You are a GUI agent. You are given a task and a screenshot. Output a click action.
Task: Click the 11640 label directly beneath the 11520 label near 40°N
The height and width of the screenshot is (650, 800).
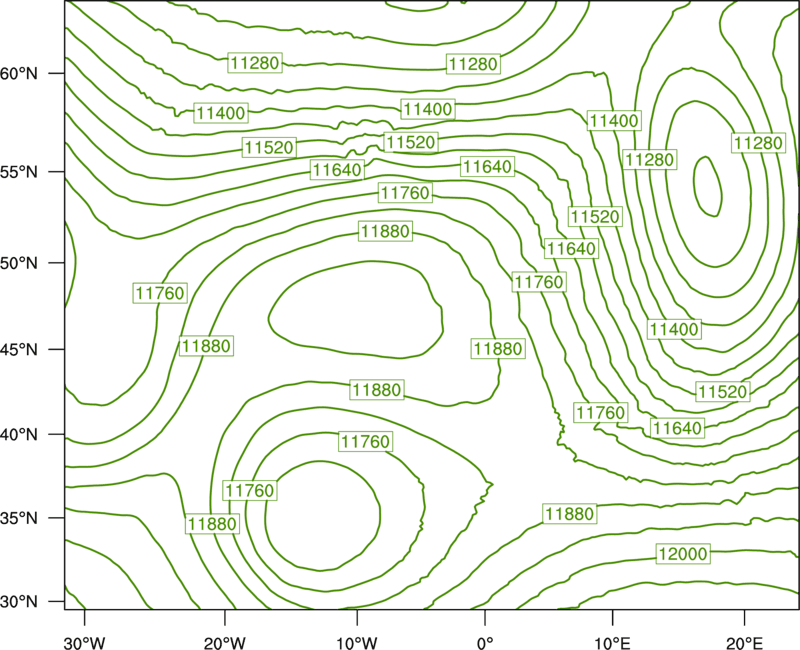pyautogui.click(x=678, y=428)
